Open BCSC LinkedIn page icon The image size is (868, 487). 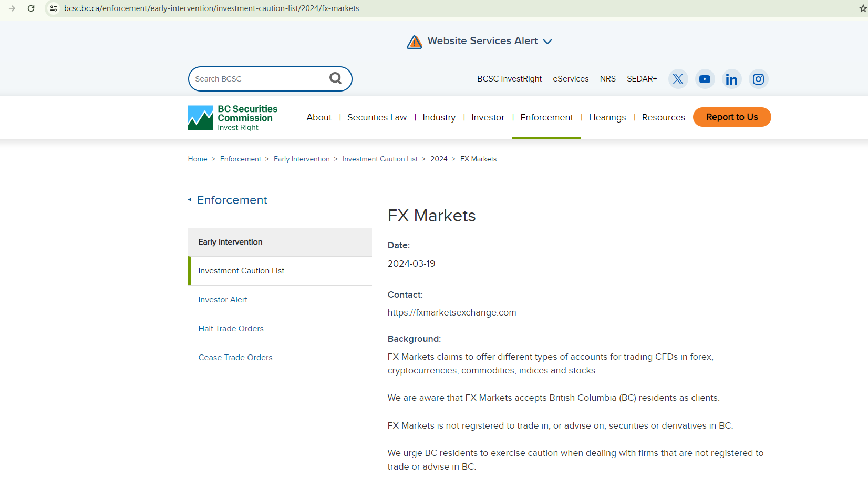click(x=731, y=79)
